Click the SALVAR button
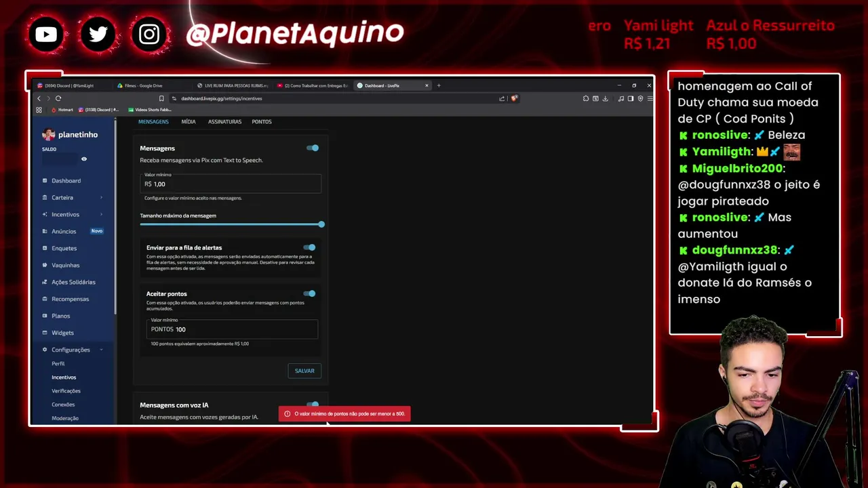 coord(304,371)
